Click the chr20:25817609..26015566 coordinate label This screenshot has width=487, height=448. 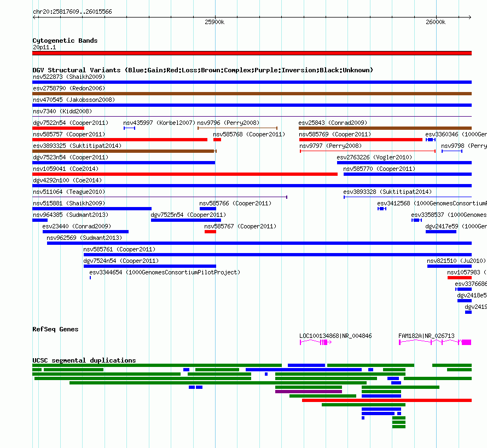72,12
